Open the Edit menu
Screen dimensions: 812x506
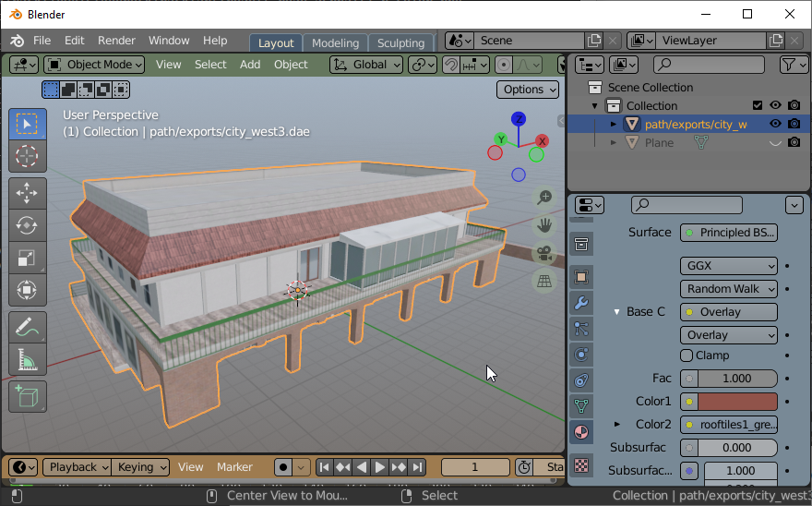coord(74,41)
